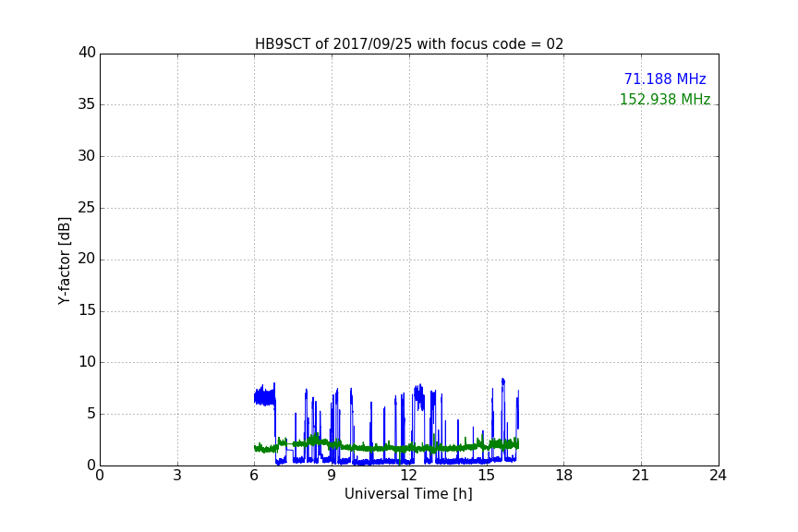Viewport: 798px width, 532px height.
Task: Select the green 152.938 MHz legend label
Action: tap(665, 99)
